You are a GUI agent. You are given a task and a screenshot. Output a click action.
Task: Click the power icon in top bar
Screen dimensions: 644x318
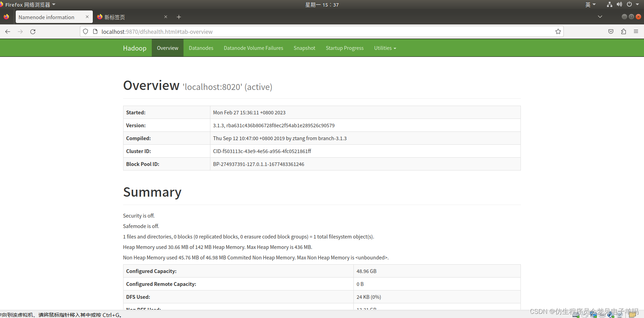pyautogui.click(x=629, y=5)
